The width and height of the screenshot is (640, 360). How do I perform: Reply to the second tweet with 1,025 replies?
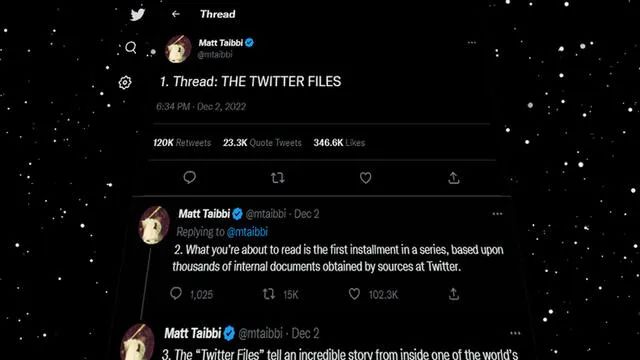click(x=176, y=293)
